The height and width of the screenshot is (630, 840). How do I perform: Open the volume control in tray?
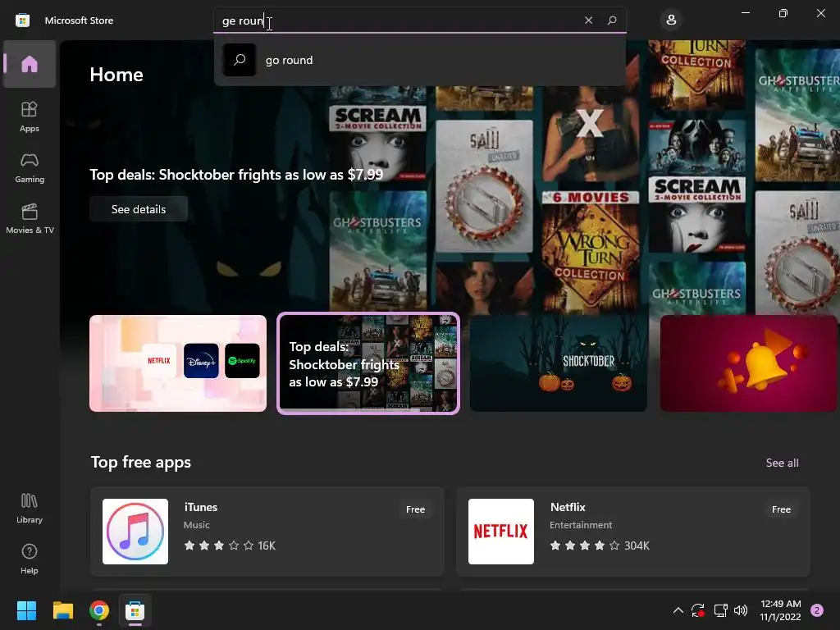pos(741,610)
